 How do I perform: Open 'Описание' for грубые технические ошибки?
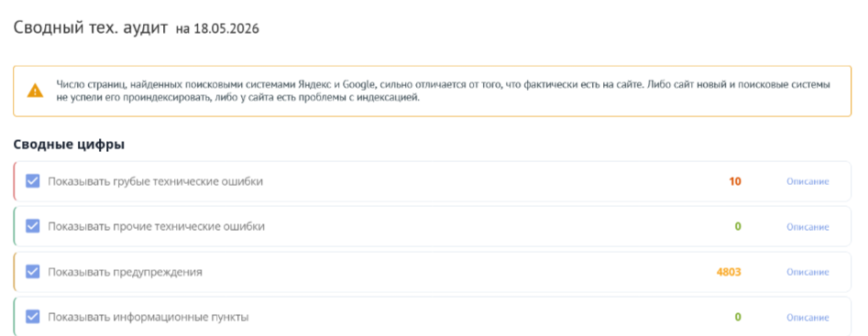(x=808, y=182)
